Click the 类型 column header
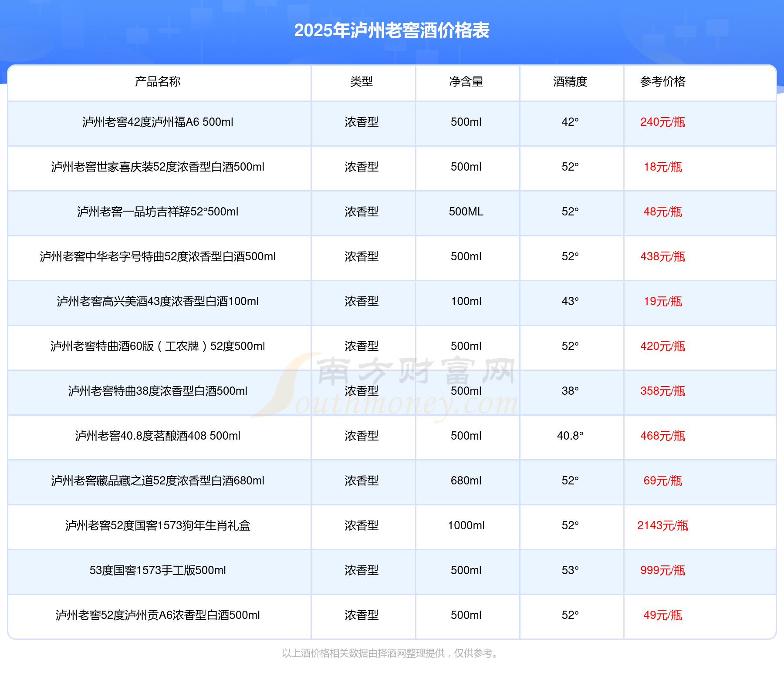This screenshot has height=679, width=784. [x=362, y=81]
